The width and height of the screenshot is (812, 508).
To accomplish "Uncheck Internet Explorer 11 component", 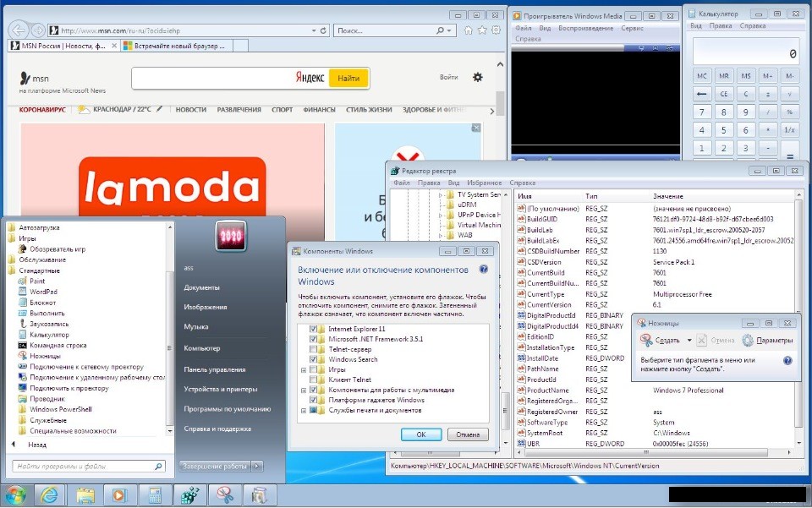I will 313,329.
